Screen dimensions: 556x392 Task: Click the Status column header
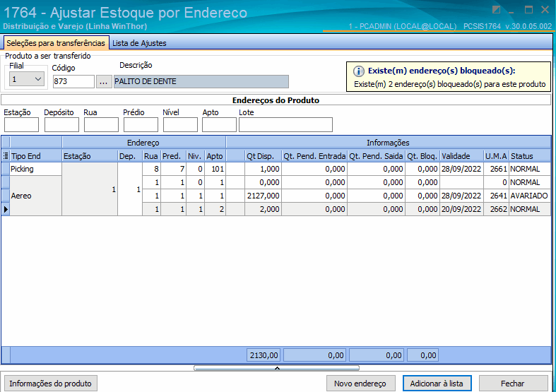530,156
